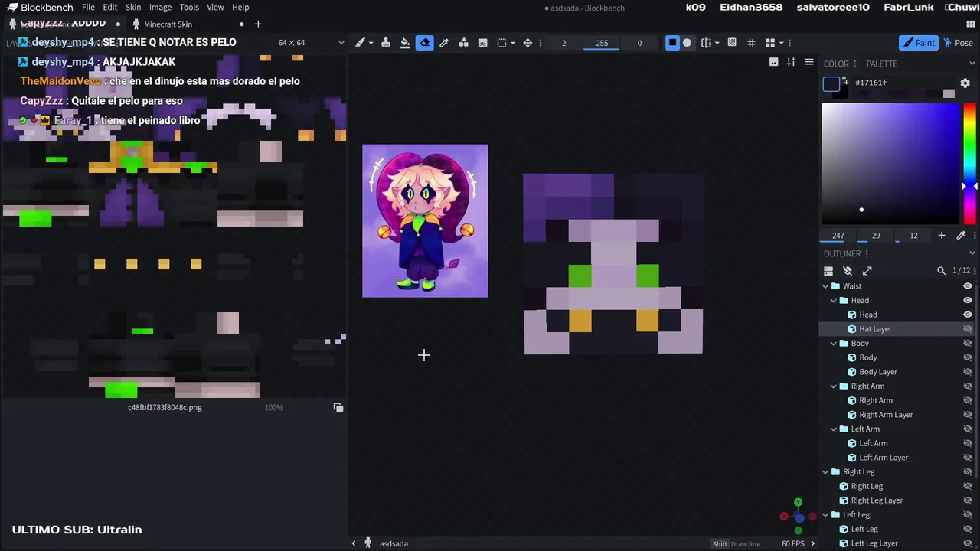Pick screen color with eyedropper in color panel

click(x=961, y=236)
